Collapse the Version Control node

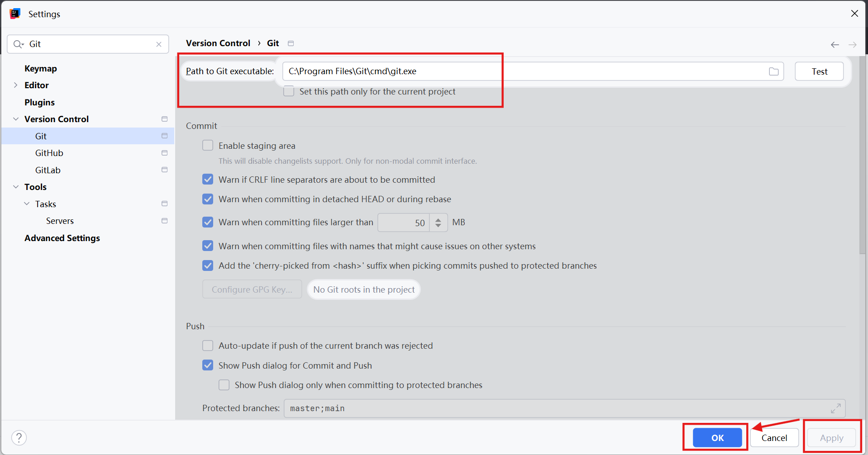pos(16,119)
